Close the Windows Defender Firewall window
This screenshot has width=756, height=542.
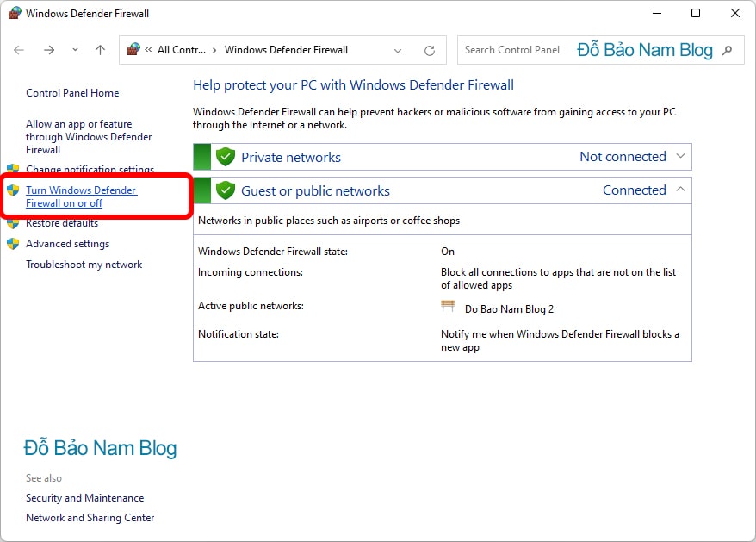pos(734,13)
